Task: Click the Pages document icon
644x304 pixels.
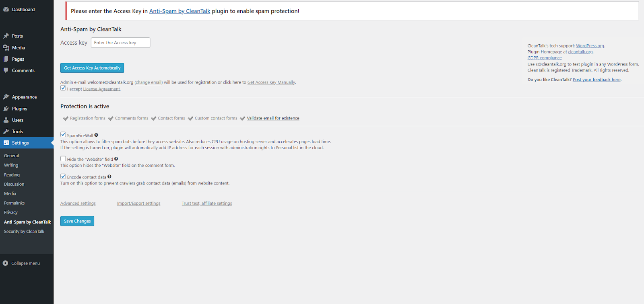Action: pyautogui.click(x=6, y=59)
